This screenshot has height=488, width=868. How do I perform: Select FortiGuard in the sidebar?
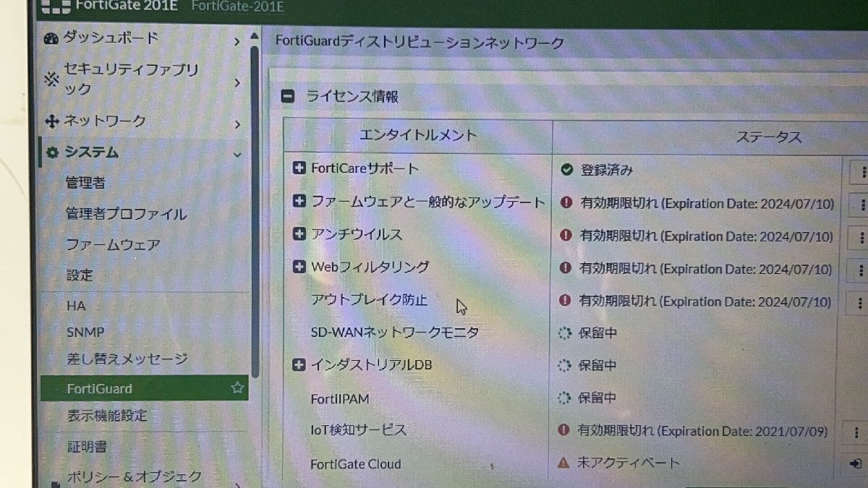pyautogui.click(x=144, y=388)
